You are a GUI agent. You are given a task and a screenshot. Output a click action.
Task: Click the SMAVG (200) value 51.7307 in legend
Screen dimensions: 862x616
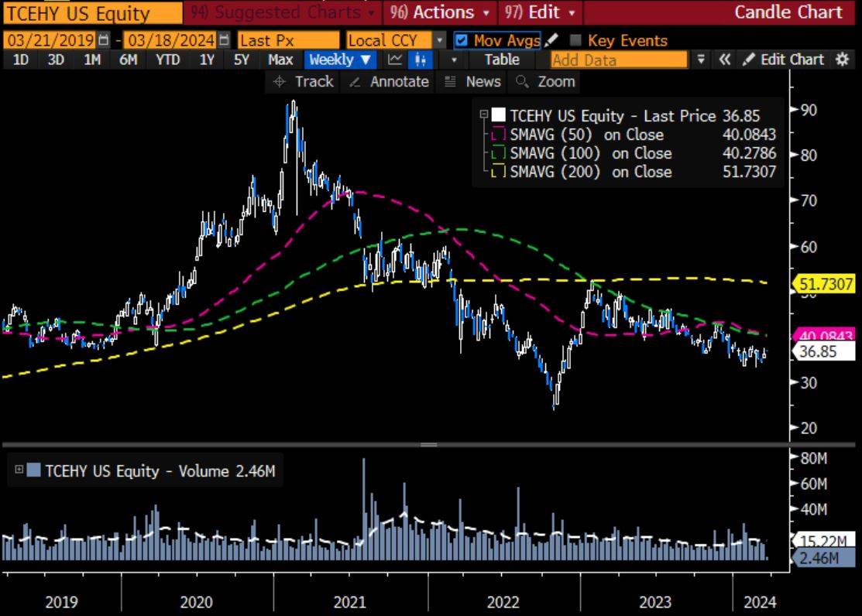point(749,172)
